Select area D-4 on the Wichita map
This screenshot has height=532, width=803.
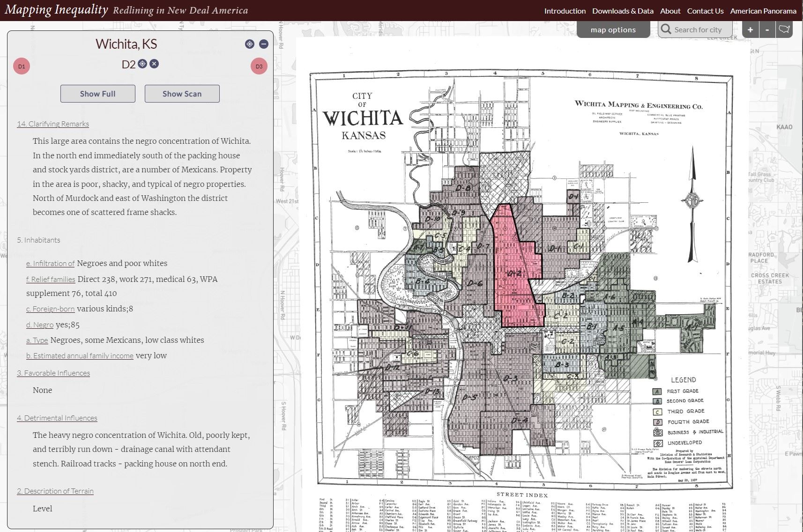[519, 420]
